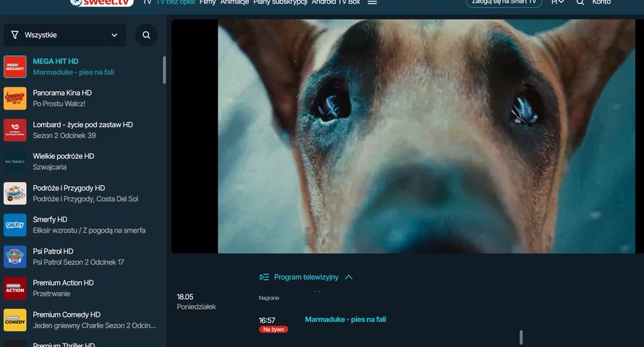The width and height of the screenshot is (644, 347).
Task: Open the Premium Comedy HD logo
Action: point(15,320)
